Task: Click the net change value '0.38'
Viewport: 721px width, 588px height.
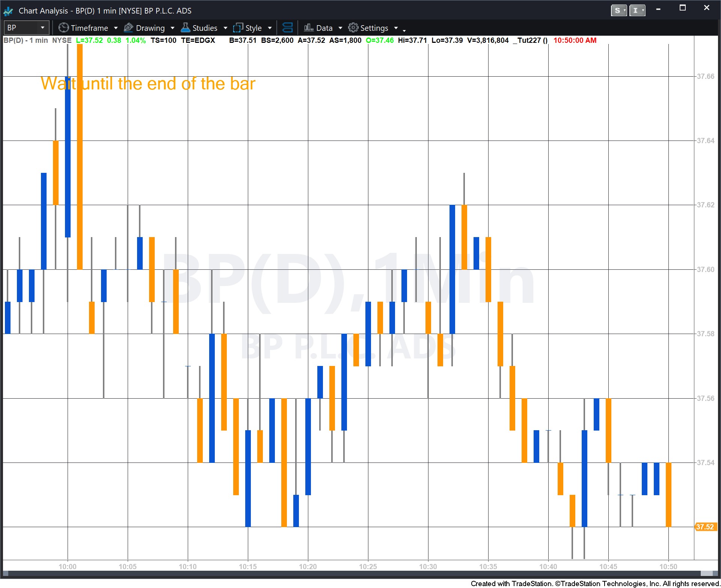Action: (114, 41)
